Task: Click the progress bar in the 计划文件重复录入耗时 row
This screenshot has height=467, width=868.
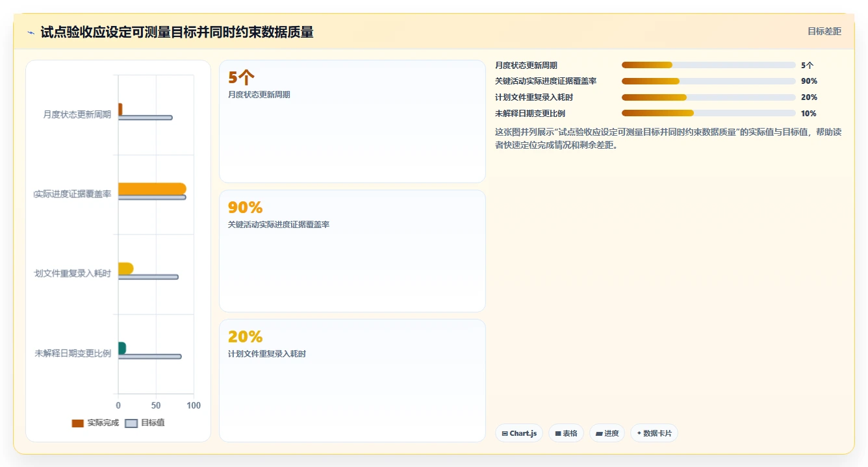Action: 709,97
